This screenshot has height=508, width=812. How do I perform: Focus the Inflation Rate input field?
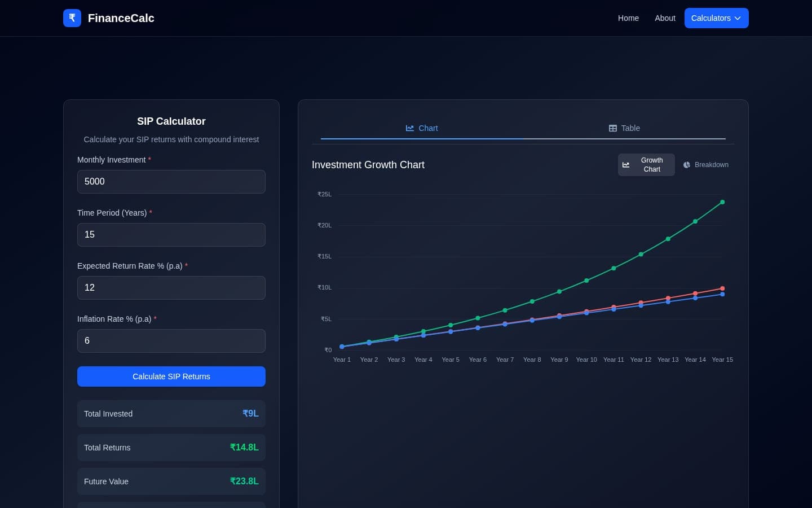tap(171, 341)
